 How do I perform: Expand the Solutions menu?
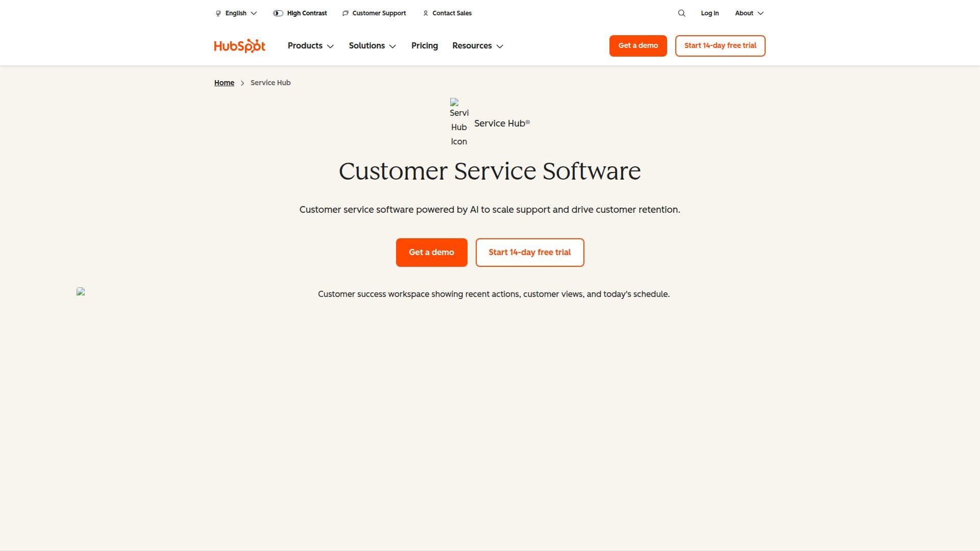[x=373, y=46]
